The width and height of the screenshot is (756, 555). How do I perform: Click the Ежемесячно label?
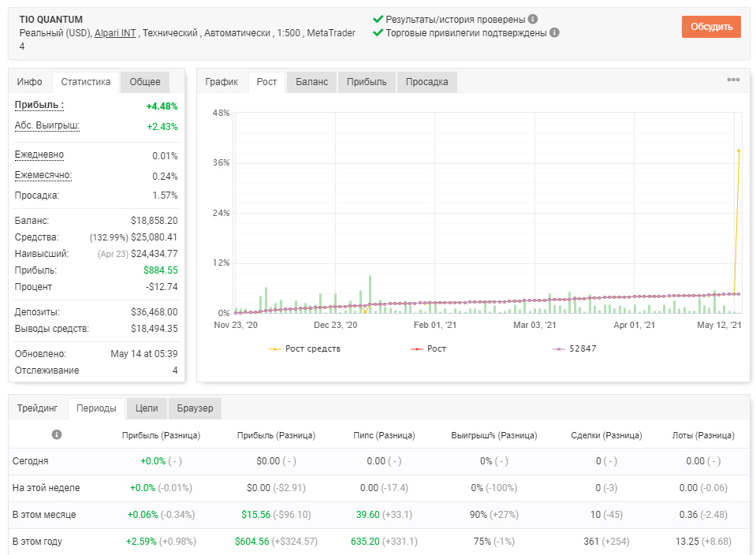pos(43,175)
